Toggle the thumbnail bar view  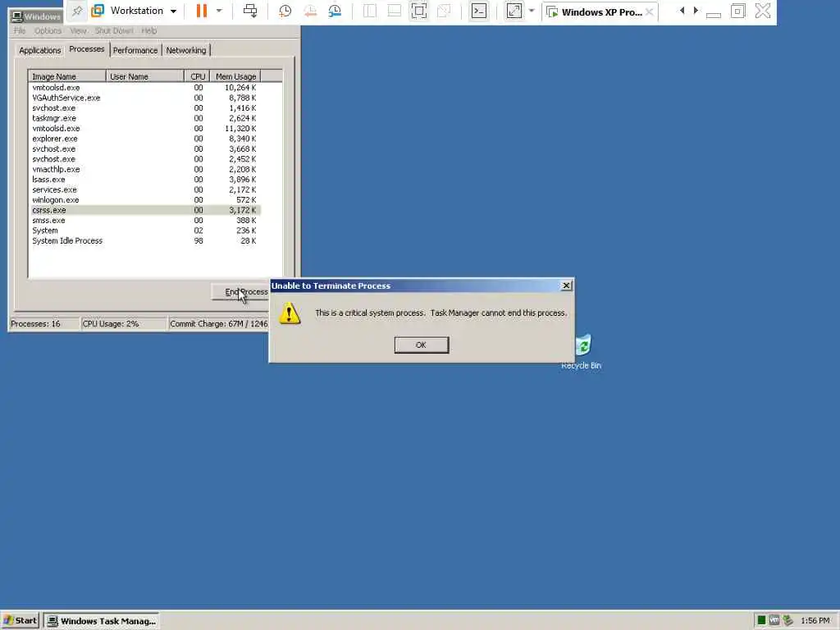coord(395,11)
